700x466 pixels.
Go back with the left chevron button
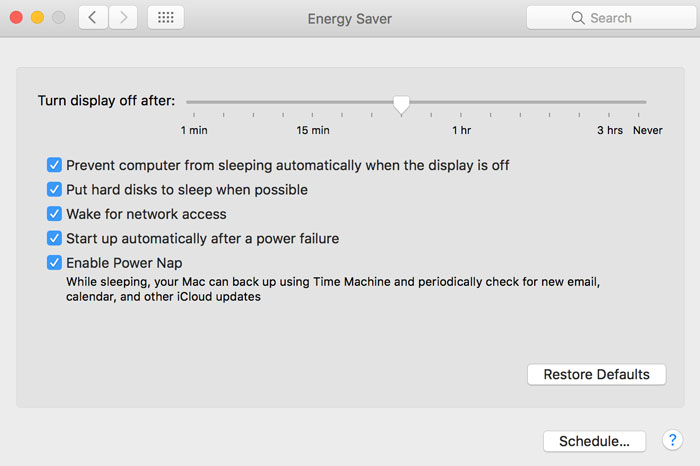93,18
